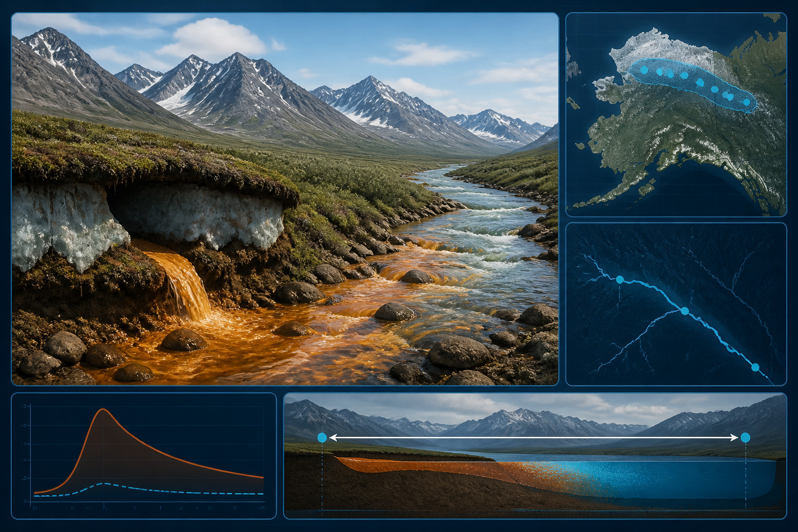Click the peak of the orange chart curve

103,409
